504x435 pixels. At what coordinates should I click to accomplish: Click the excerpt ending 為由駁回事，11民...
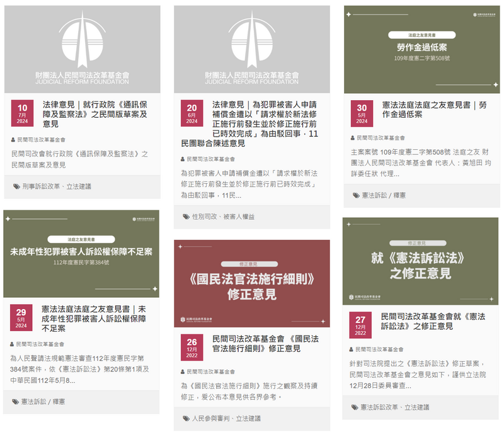[249, 184]
